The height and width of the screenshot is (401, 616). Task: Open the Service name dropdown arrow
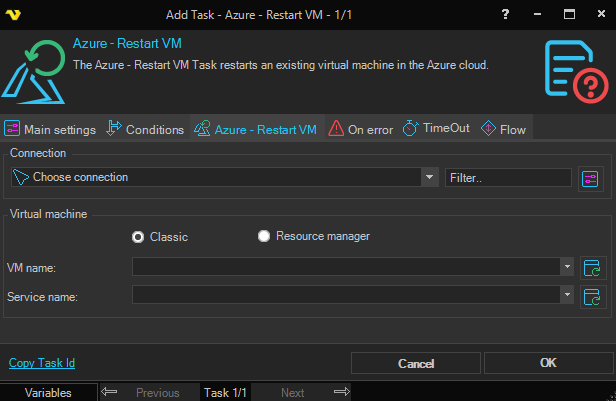(x=567, y=297)
